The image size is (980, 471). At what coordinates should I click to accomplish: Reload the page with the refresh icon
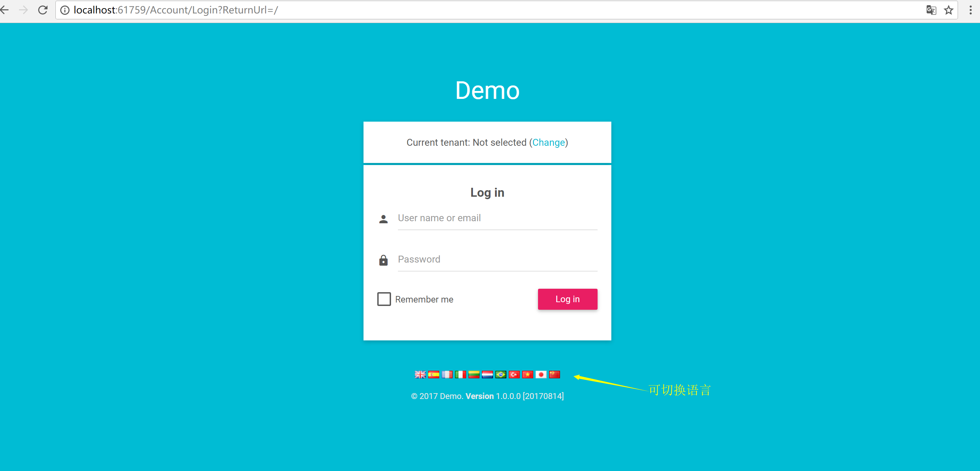pos(43,10)
